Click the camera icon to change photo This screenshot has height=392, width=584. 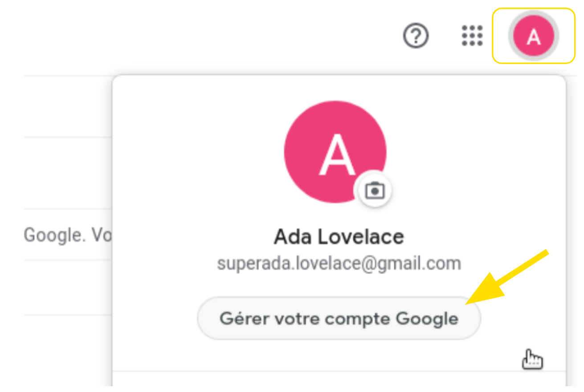click(375, 190)
